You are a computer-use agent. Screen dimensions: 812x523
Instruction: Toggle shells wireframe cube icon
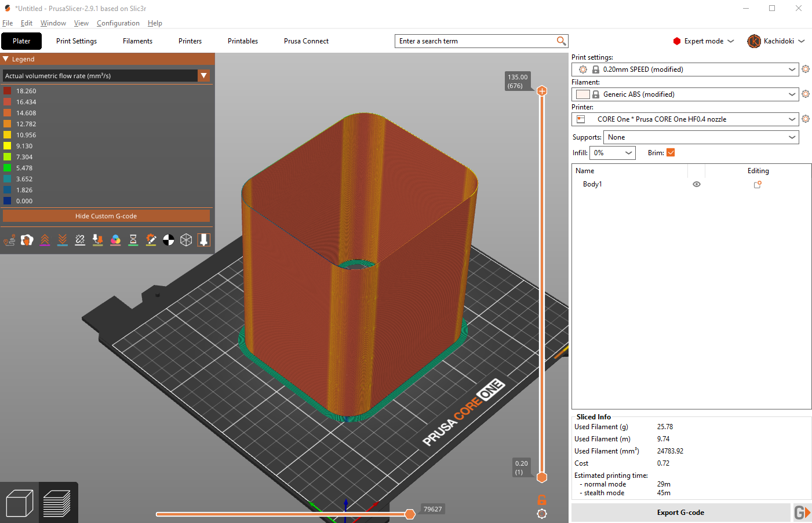(186, 240)
